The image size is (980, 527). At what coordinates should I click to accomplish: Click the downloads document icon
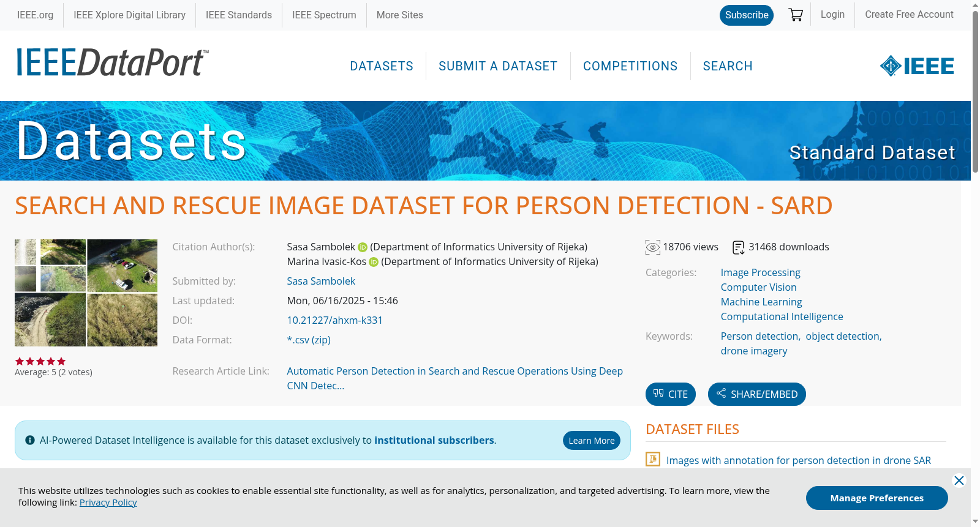pos(739,247)
